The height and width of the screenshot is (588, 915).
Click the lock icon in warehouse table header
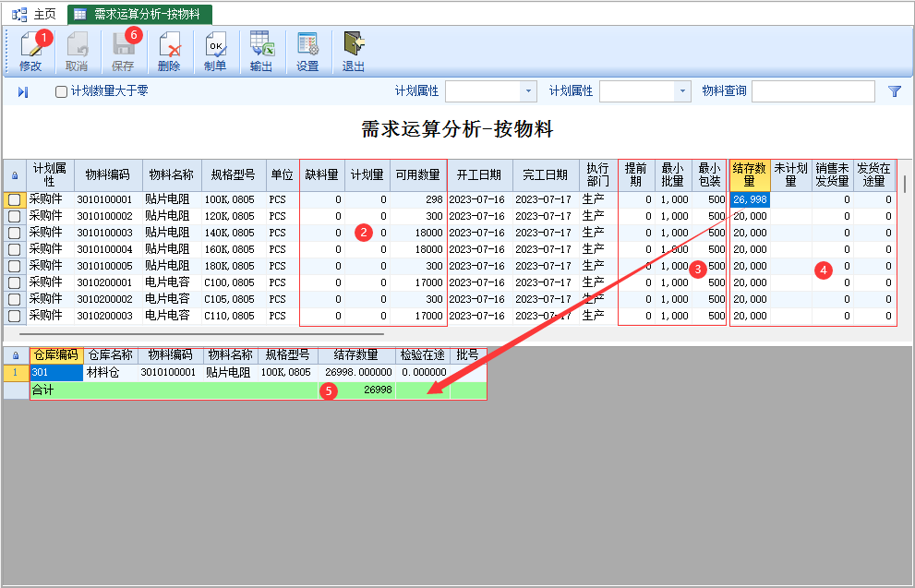(16, 354)
